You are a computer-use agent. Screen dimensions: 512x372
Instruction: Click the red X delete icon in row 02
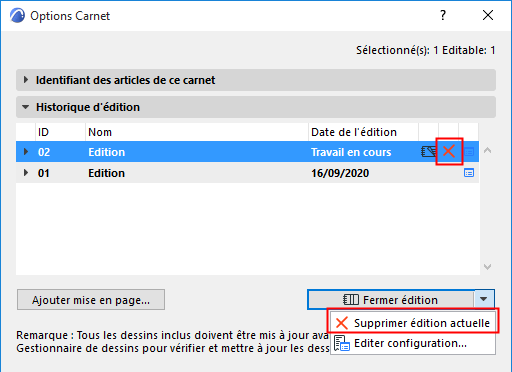point(449,151)
